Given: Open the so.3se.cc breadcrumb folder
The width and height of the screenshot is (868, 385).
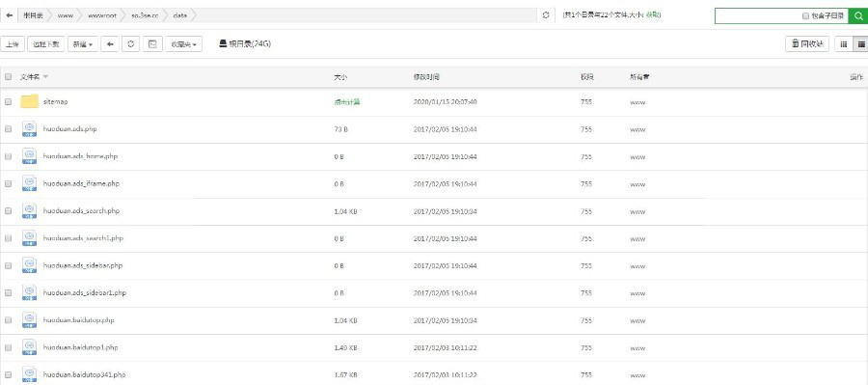Looking at the screenshot, I should (x=145, y=15).
